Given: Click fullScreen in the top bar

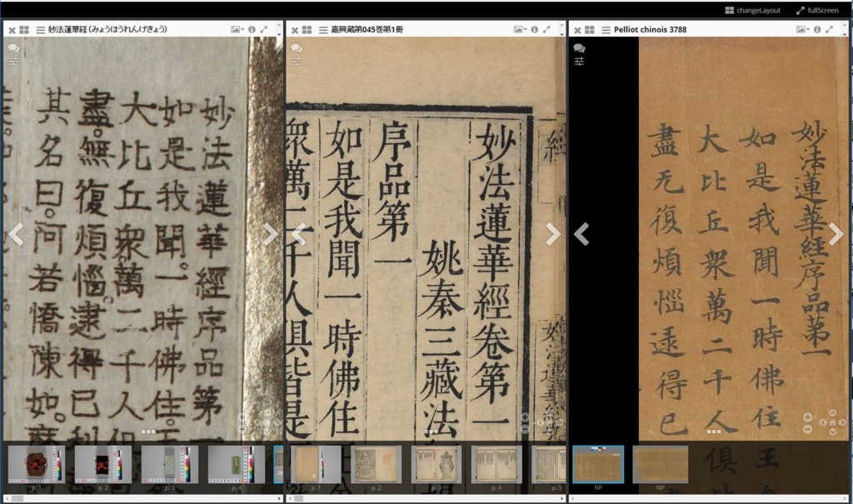Looking at the screenshot, I should [818, 10].
